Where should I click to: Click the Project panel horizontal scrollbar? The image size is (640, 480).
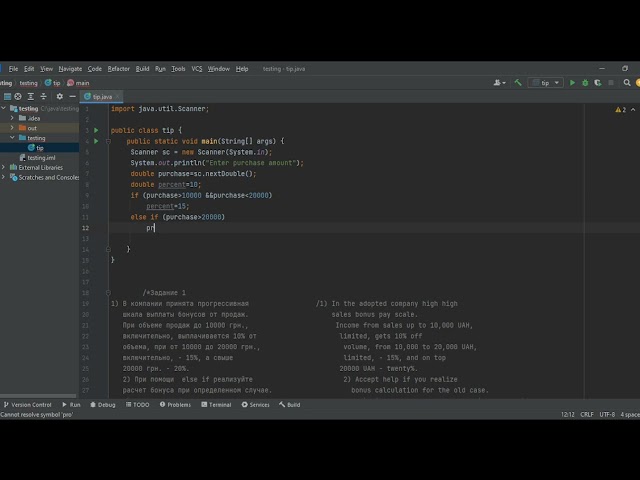(x=38, y=396)
